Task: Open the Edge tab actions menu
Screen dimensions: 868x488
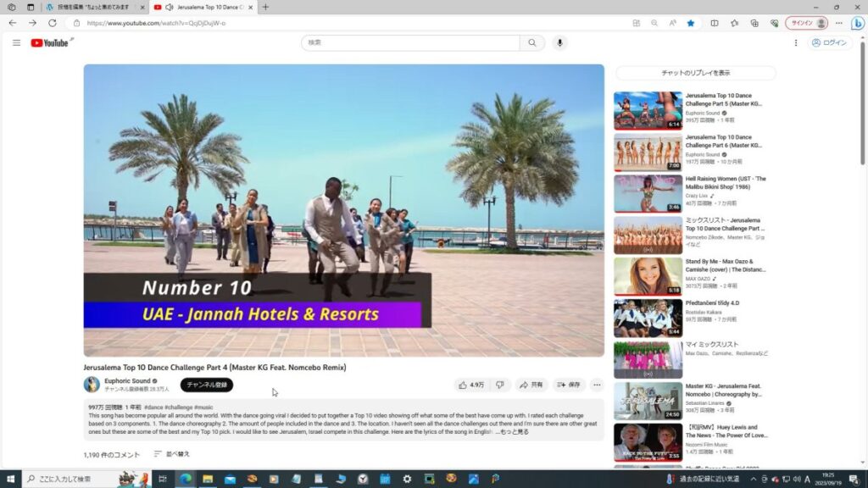Action: pos(31,7)
